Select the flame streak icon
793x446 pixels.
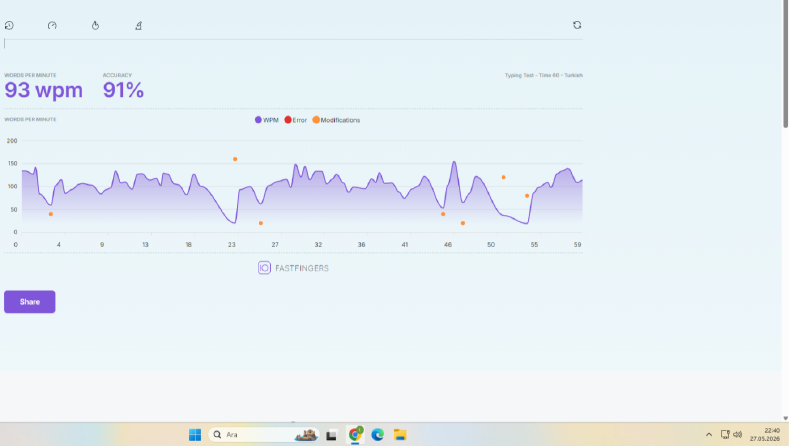95,25
